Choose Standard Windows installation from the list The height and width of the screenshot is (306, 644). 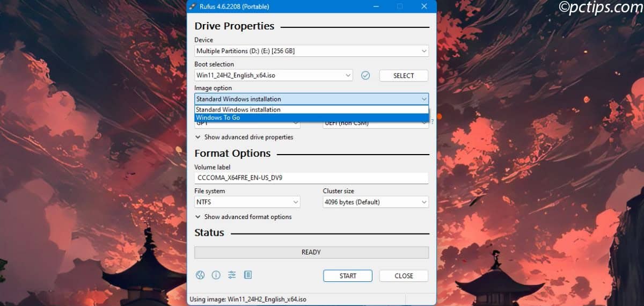311,110
